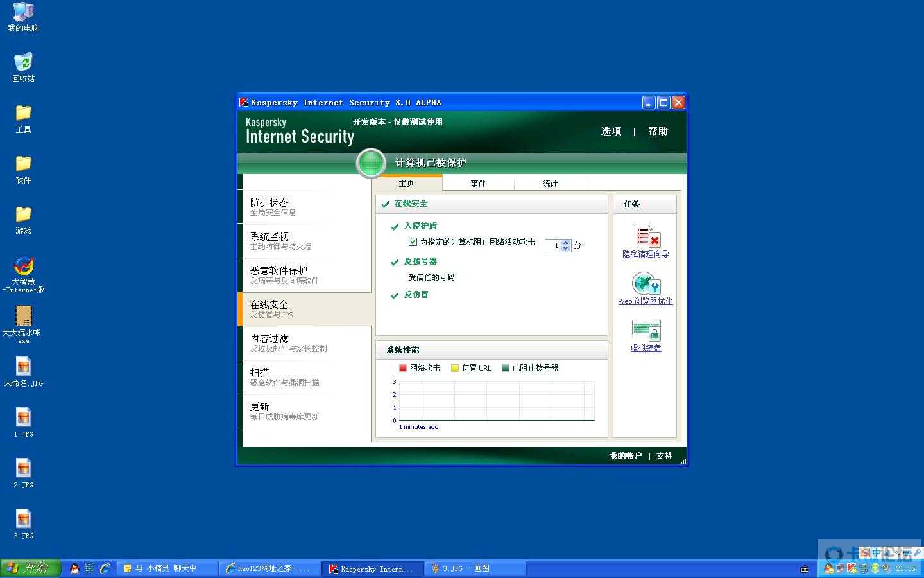Click the quick launch icon beside QQ penguin
The width and height of the screenshot is (924, 578).
click(90, 568)
